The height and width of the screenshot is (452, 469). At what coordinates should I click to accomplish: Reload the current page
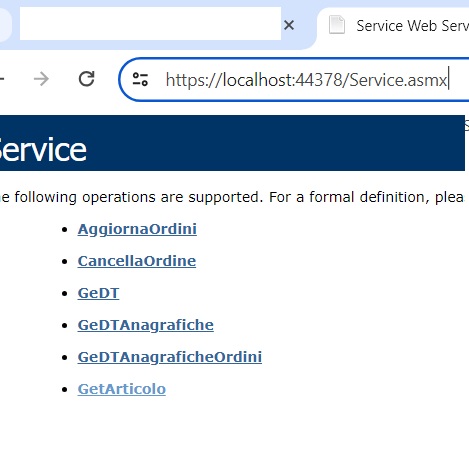point(87,79)
